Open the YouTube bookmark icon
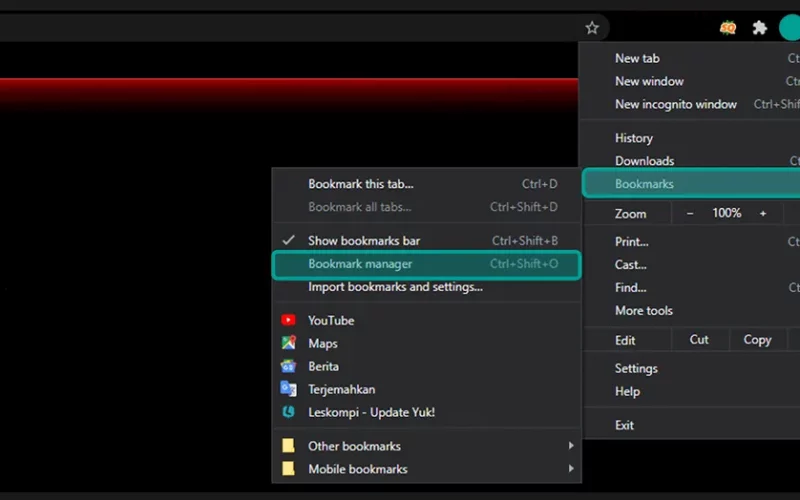 [x=288, y=320]
